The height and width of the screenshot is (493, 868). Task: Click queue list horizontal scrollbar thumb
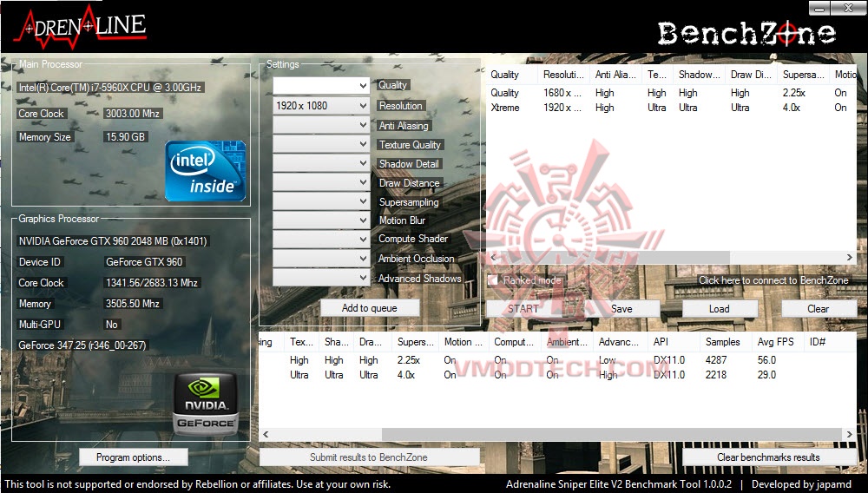pos(614,257)
